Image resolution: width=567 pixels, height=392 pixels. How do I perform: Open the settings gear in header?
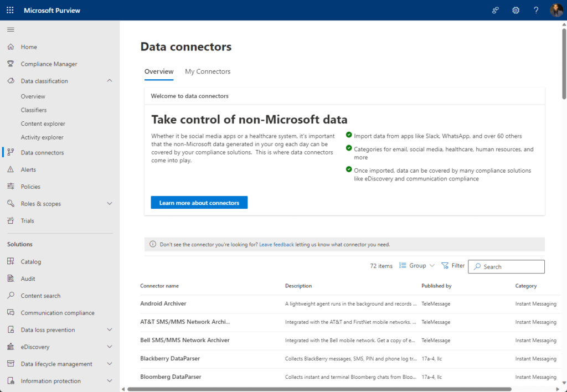point(516,10)
